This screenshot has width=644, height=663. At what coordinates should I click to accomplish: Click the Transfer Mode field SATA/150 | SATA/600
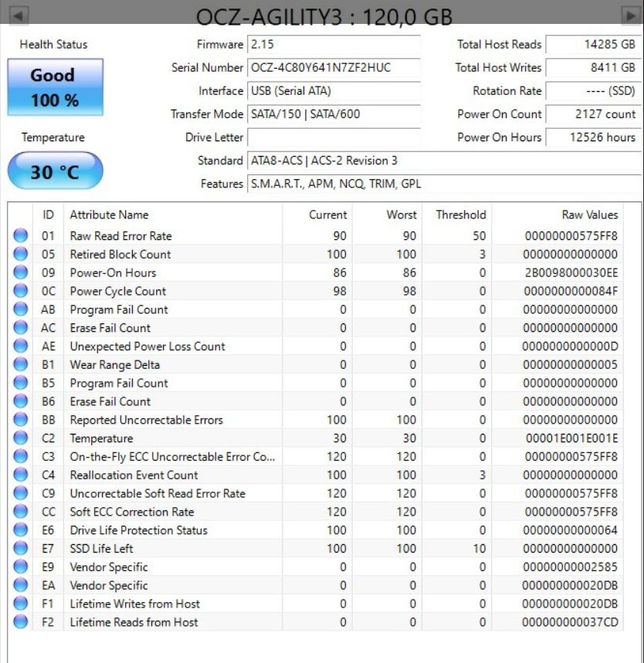[x=334, y=113]
